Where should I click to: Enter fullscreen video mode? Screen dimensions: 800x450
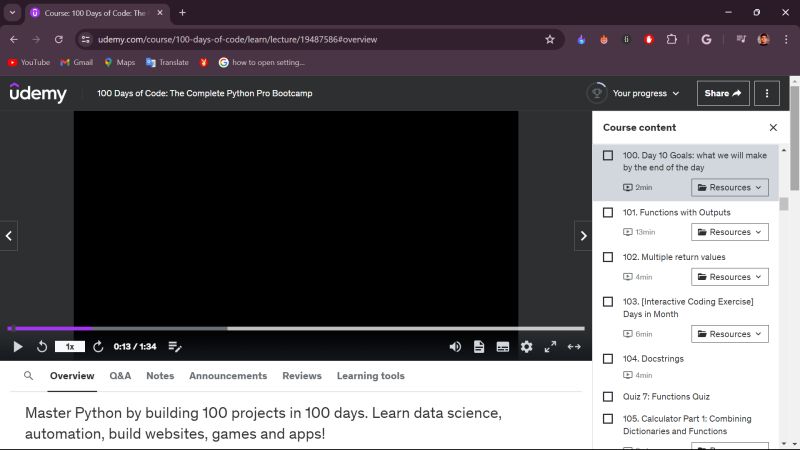[x=550, y=347]
